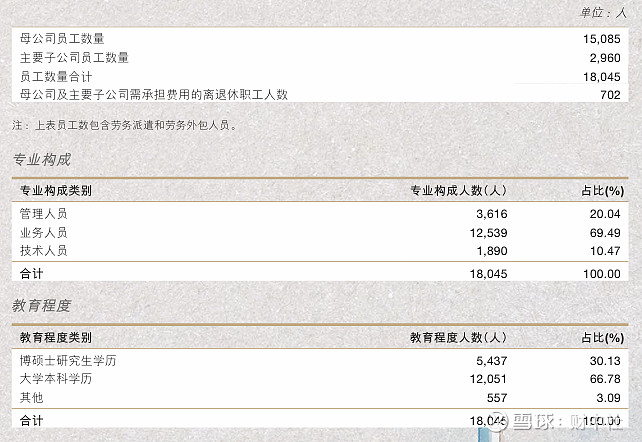
Task: Click the 员工数量合计 value 18,045
Action: click(601, 77)
